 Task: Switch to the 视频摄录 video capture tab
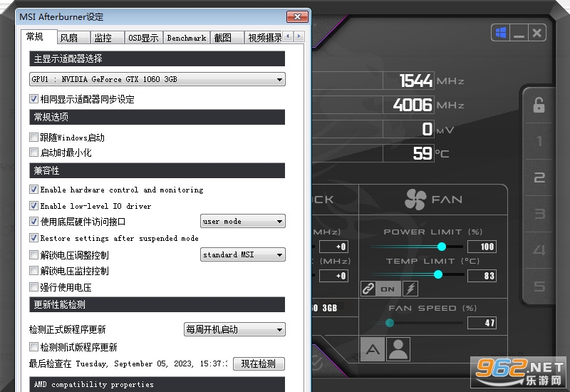pyautogui.click(x=264, y=38)
